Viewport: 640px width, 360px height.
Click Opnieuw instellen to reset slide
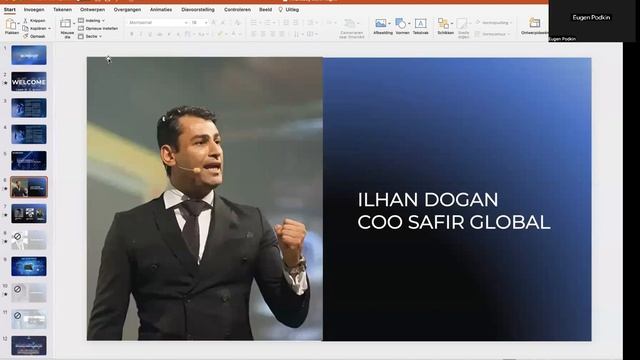click(98, 29)
